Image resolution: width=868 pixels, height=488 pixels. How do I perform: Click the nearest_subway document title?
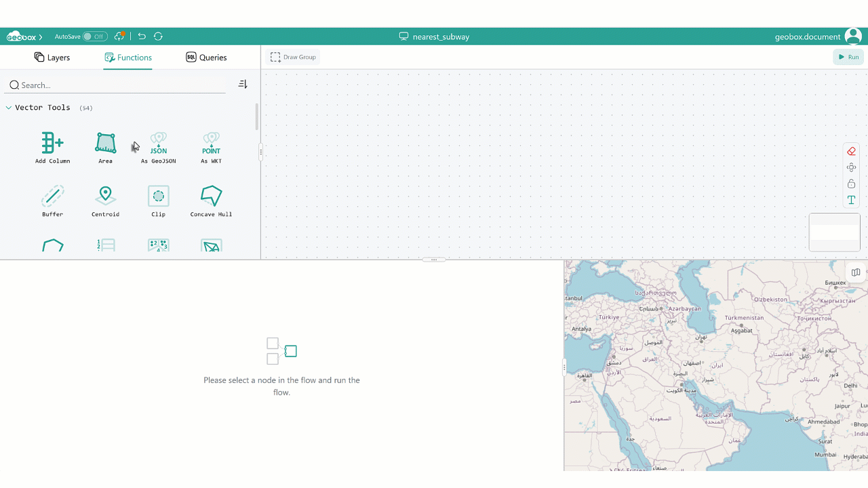[x=441, y=37]
